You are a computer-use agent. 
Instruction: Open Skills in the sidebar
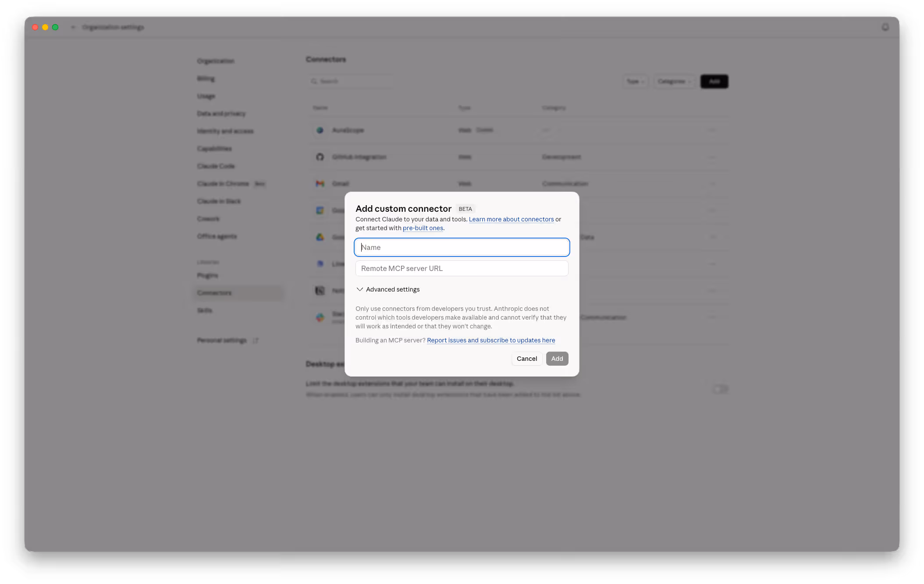point(205,310)
